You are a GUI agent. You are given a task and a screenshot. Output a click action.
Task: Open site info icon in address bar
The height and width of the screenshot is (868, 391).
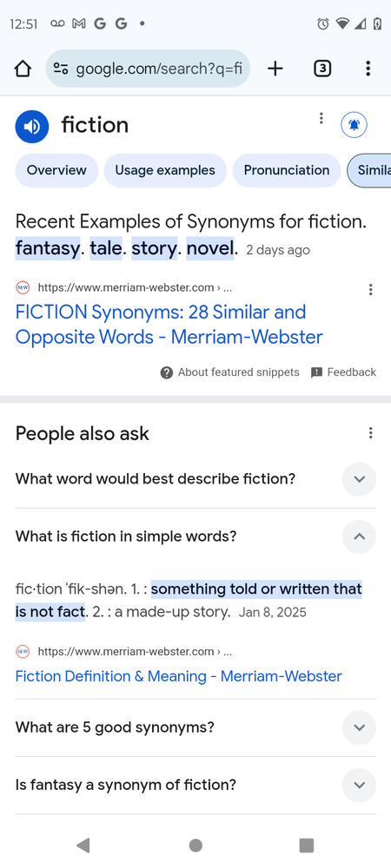pyautogui.click(x=60, y=69)
